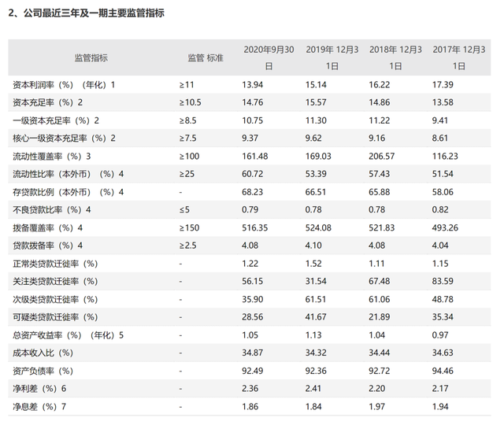The image size is (504, 425).
Task: Select row label 存贷款比例（本外币）
Action: [x=68, y=192]
